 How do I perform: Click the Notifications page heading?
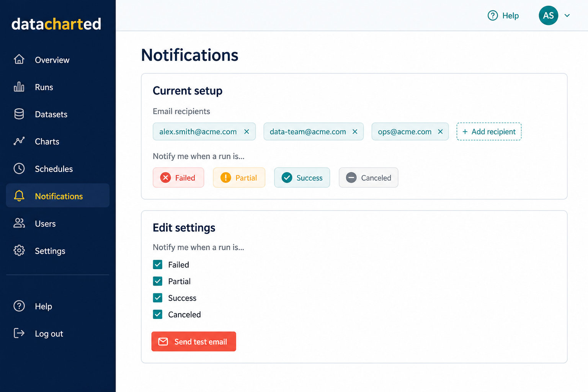(189, 55)
